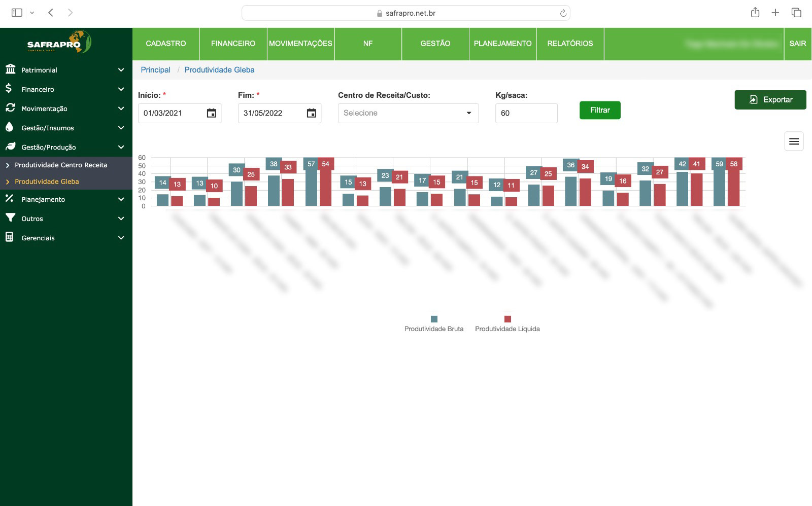Click the Gerenciais calculator icon

point(10,237)
